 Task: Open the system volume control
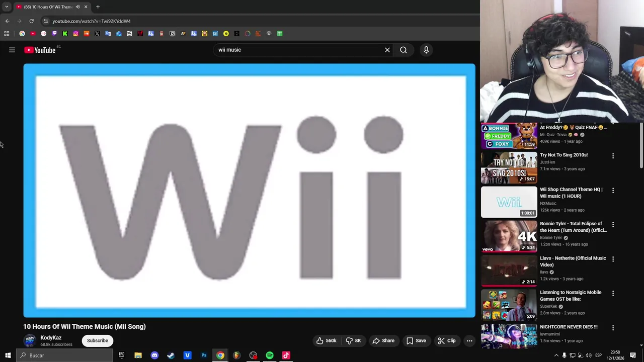[x=588, y=355]
